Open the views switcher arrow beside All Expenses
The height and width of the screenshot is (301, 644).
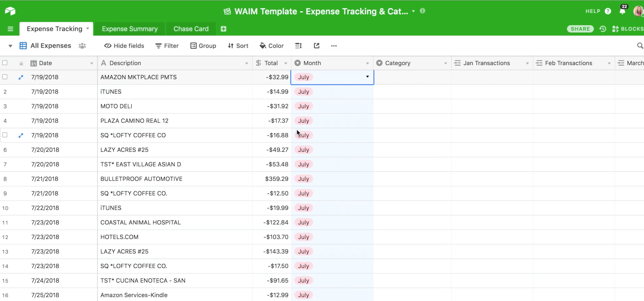(x=10, y=46)
